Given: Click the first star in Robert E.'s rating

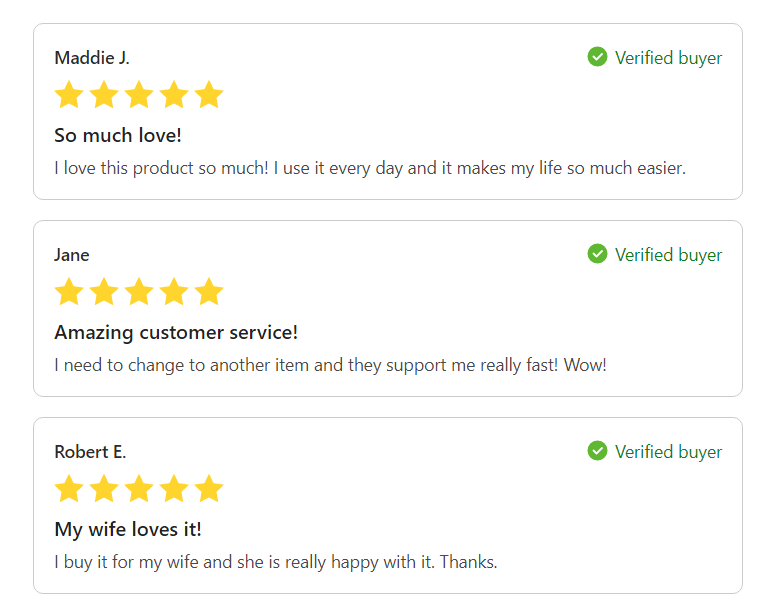Looking at the screenshot, I should 69,488.
